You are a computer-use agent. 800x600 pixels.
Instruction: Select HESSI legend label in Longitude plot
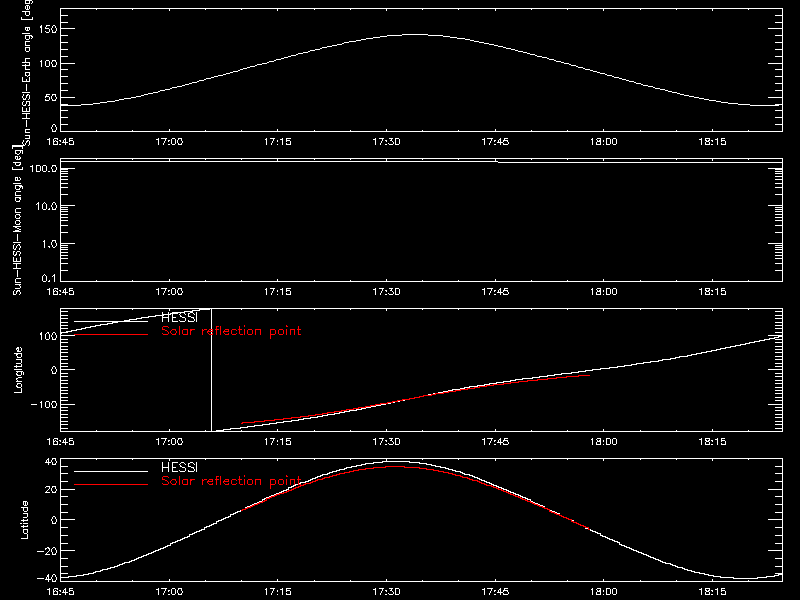[x=179, y=317]
